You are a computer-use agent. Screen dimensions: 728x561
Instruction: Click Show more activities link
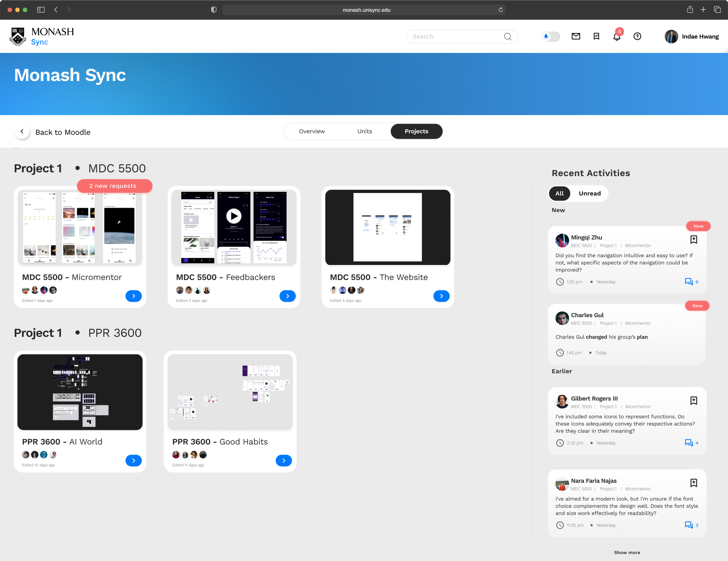click(627, 552)
